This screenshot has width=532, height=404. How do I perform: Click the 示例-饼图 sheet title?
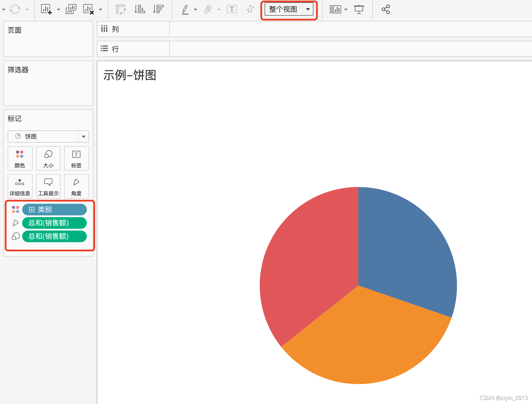[x=130, y=75]
